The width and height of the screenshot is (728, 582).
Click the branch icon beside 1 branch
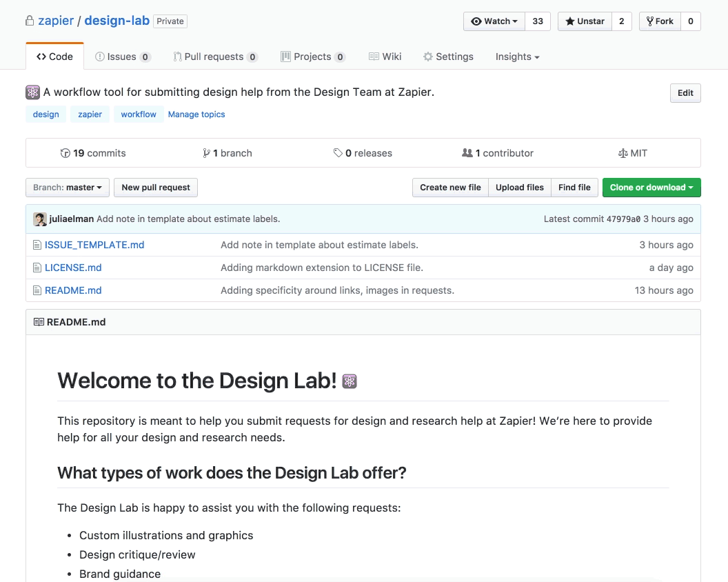pos(206,153)
